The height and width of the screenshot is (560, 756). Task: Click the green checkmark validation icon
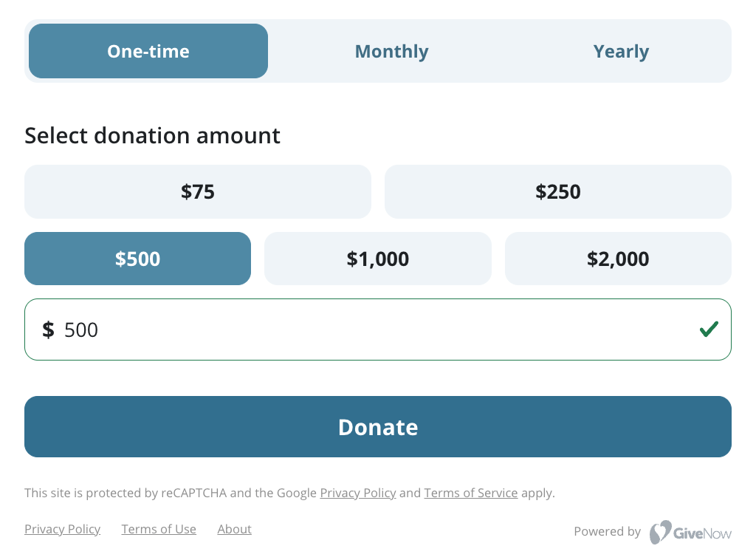(x=709, y=329)
